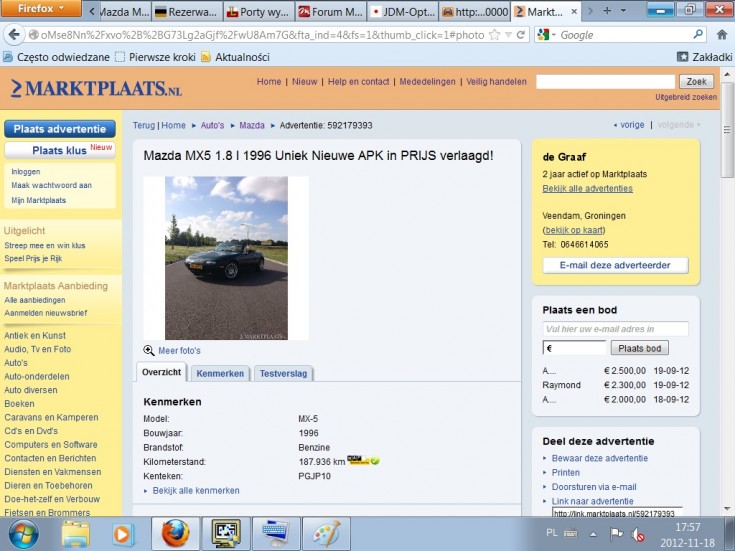Open Zakładki bookmarks menu

coord(705,57)
